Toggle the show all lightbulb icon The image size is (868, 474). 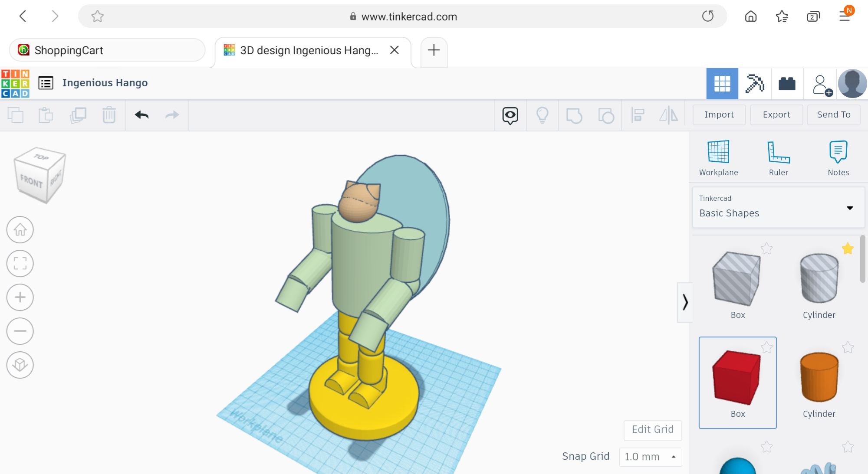click(x=542, y=115)
